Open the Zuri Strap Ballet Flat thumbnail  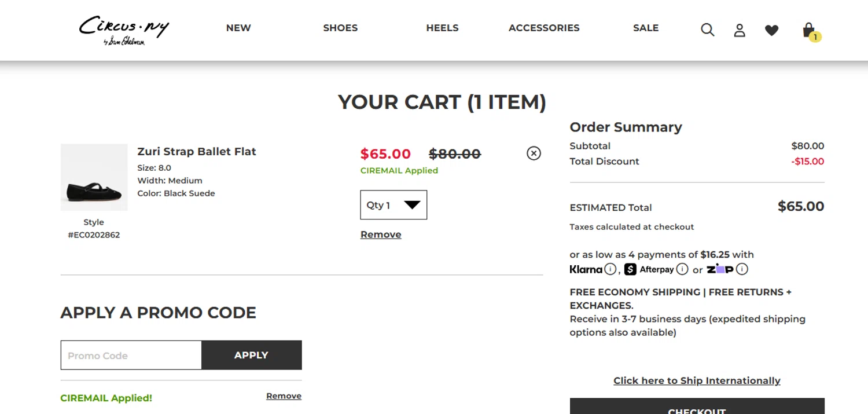[x=94, y=177]
